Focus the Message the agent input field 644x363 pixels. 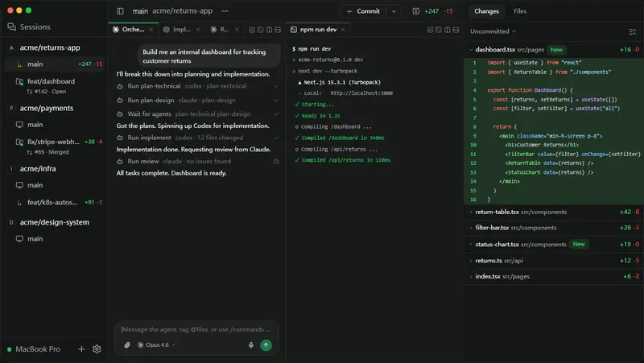click(x=196, y=329)
